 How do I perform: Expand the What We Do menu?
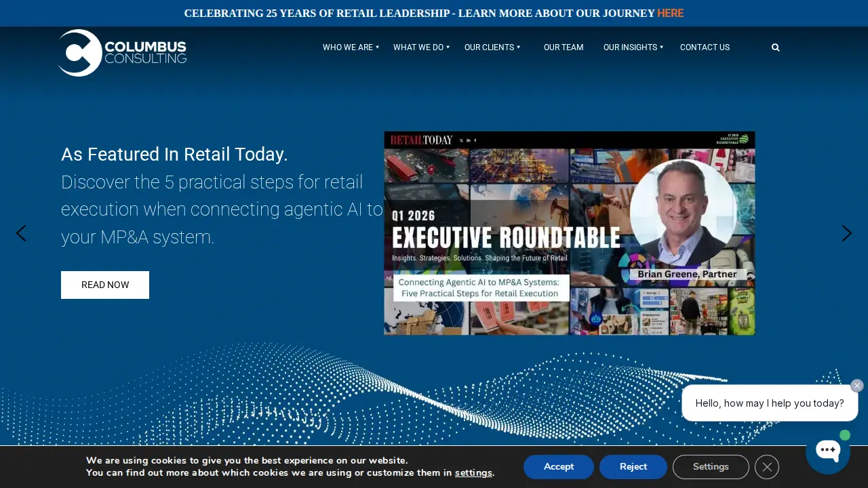[421, 47]
